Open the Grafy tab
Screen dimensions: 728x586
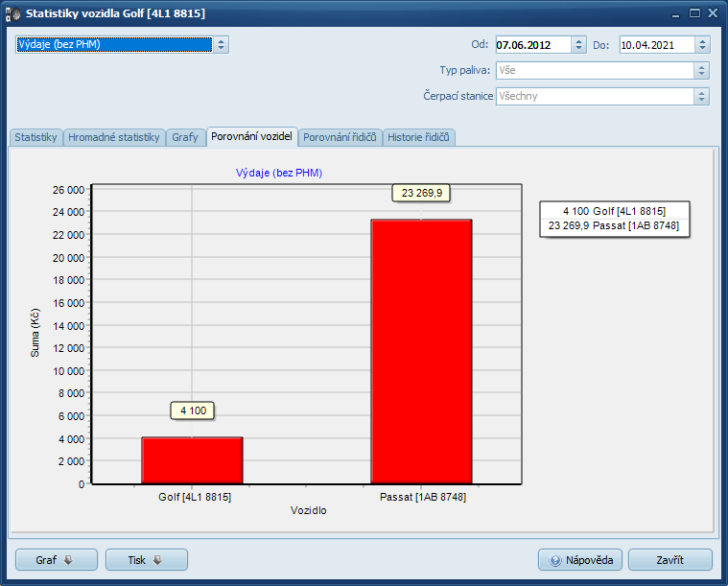[x=185, y=137]
